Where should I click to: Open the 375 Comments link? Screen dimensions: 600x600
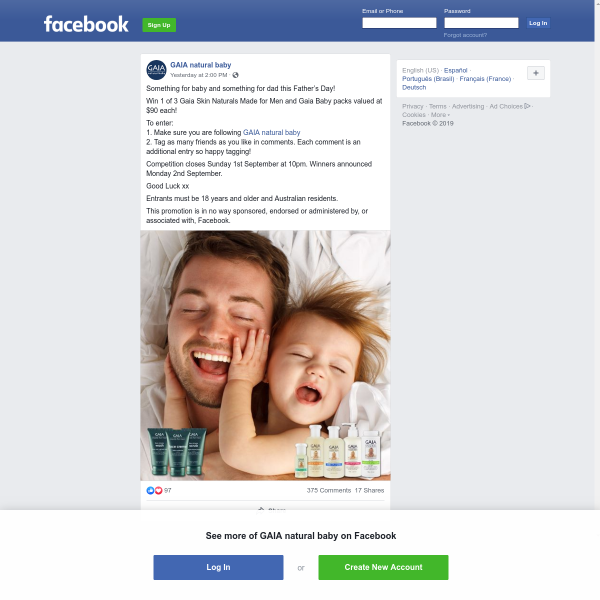tap(329, 490)
